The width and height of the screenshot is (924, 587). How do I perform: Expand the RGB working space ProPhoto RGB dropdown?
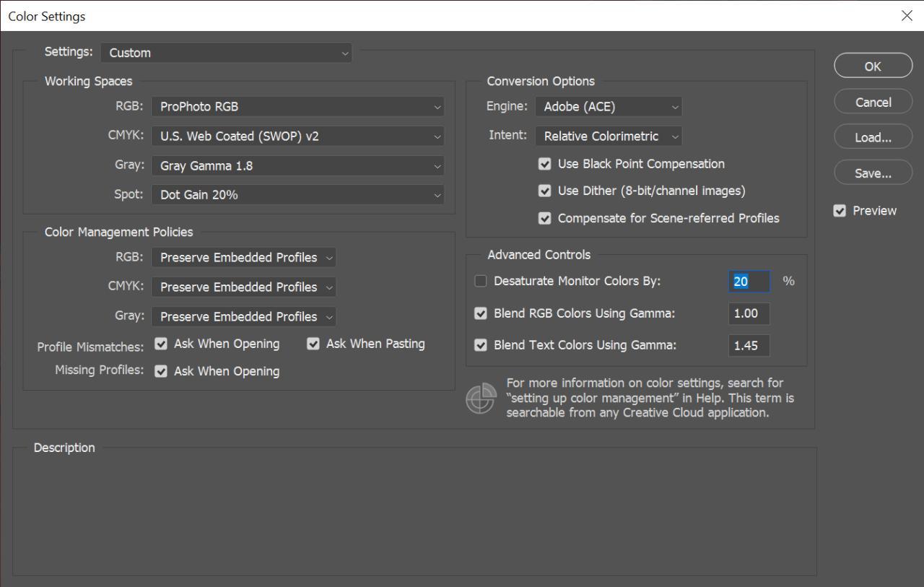pyautogui.click(x=297, y=107)
